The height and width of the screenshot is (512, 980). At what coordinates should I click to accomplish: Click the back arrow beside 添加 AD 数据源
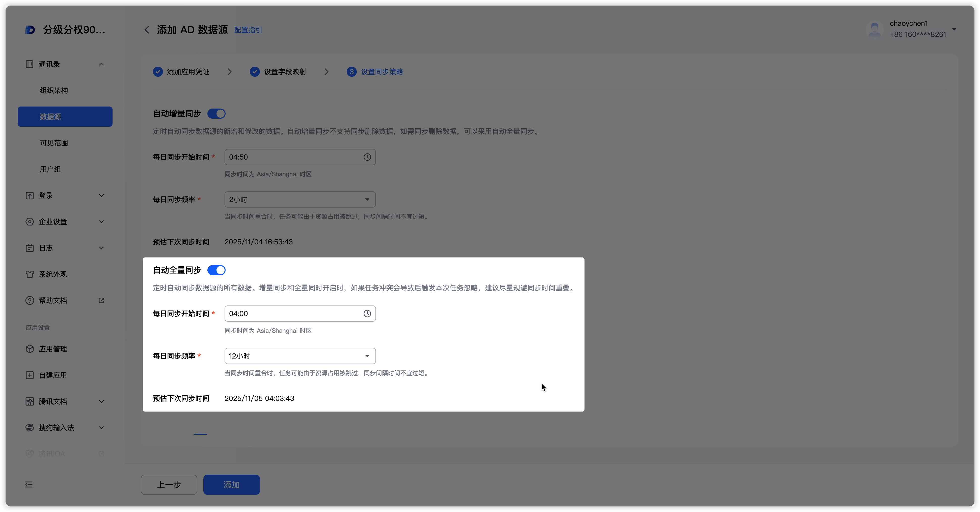click(x=146, y=30)
